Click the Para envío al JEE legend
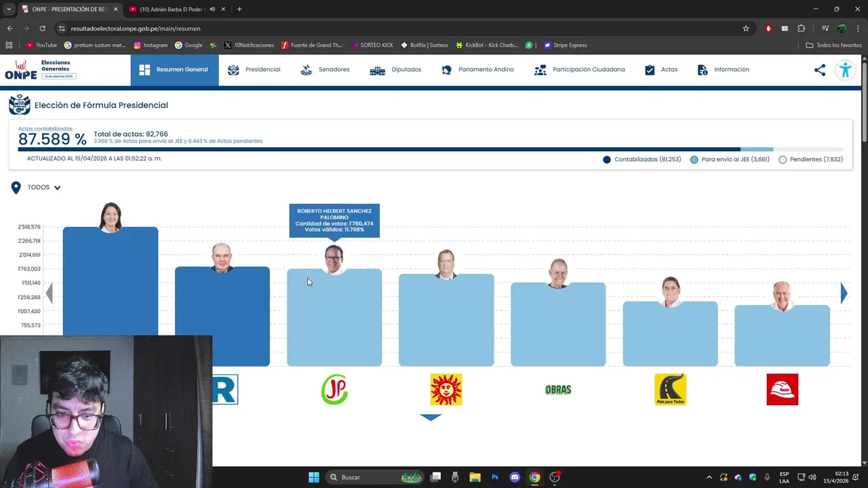This screenshot has width=868, height=488. tap(730, 160)
